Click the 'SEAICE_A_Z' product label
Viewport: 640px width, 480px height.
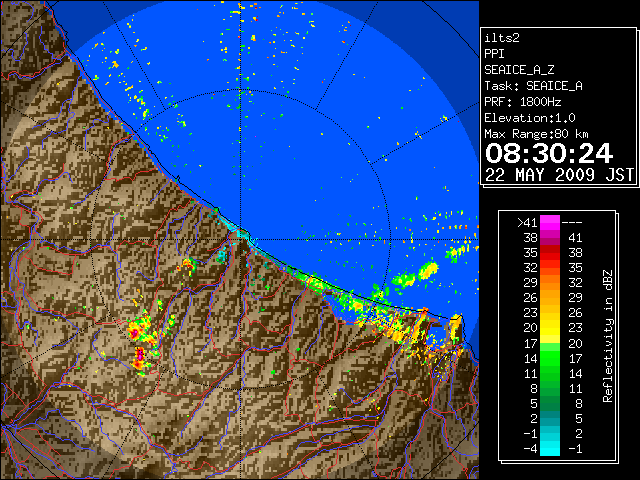point(519,70)
